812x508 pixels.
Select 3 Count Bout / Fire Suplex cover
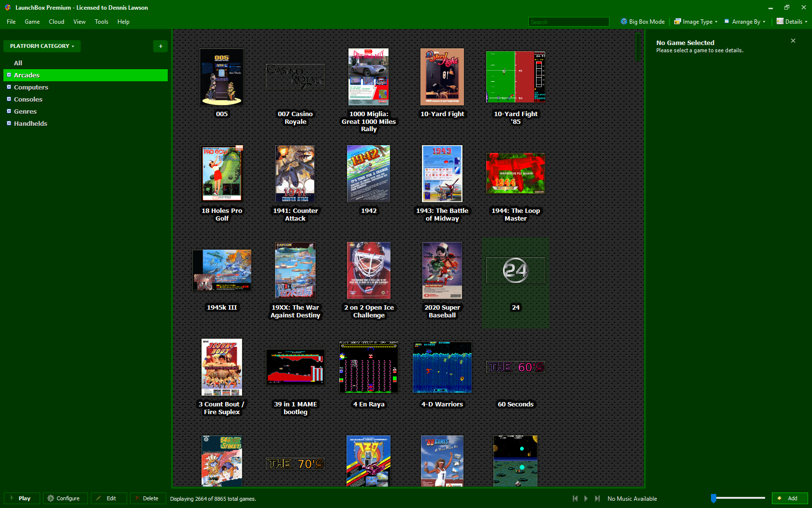tap(222, 367)
